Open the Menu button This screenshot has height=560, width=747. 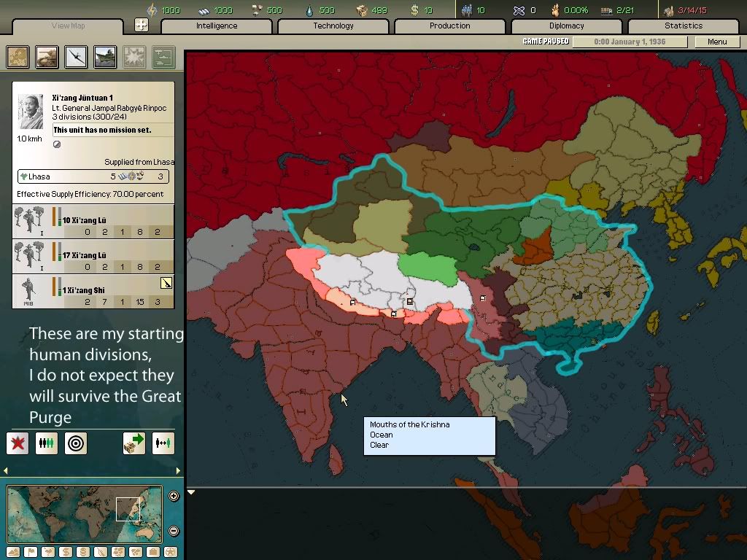(717, 42)
